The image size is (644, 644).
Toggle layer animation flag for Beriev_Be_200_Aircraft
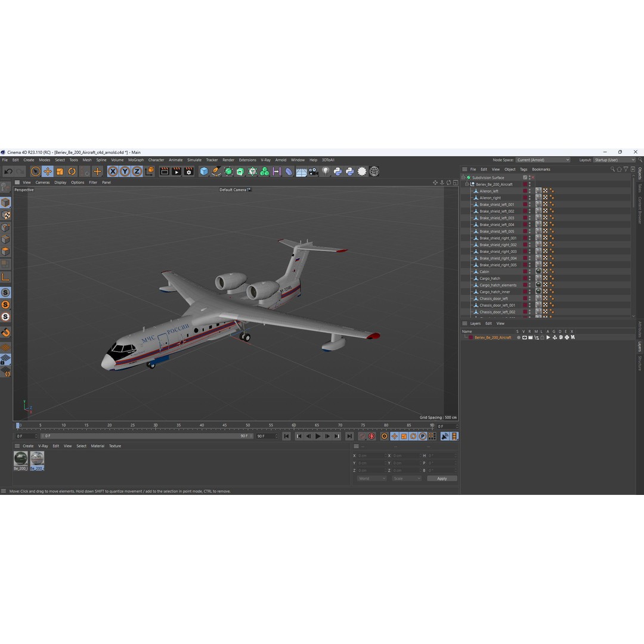pos(549,337)
